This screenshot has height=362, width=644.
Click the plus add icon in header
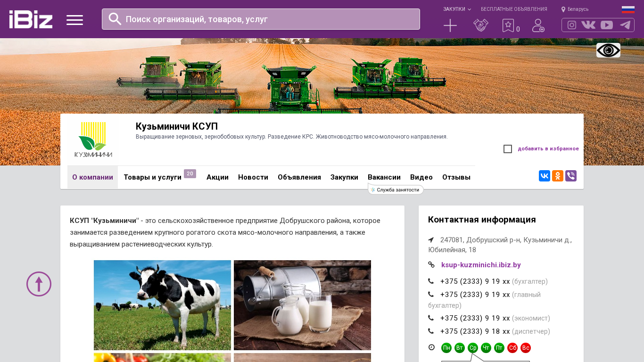pos(450,25)
